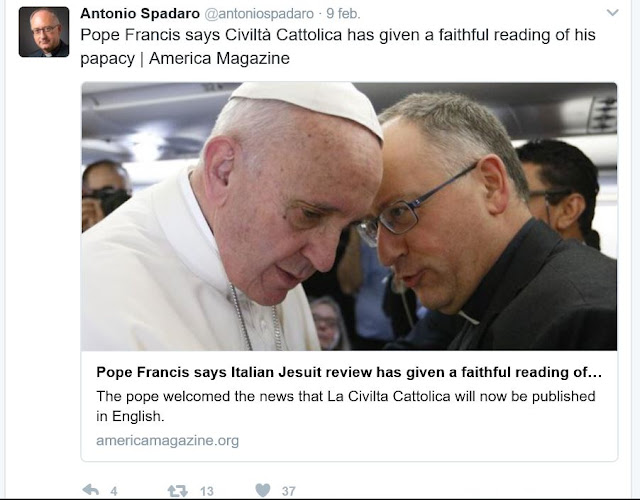This screenshot has width=640, height=500.
Task: Click the Antonio Spadaro display name
Action: (140, 13)
